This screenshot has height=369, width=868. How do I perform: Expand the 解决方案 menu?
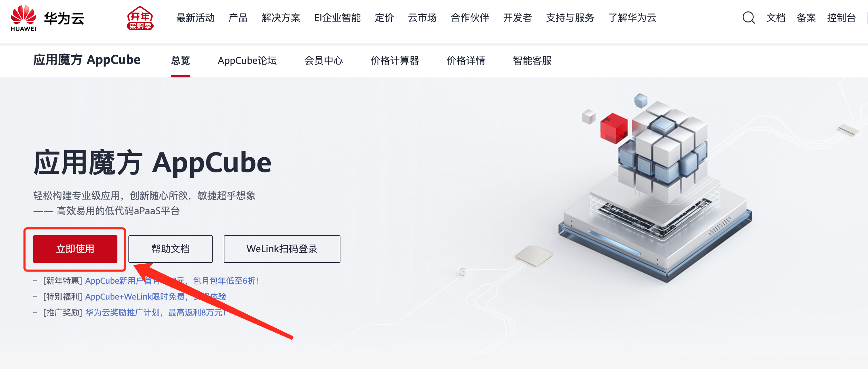click(x=281, y=18)
